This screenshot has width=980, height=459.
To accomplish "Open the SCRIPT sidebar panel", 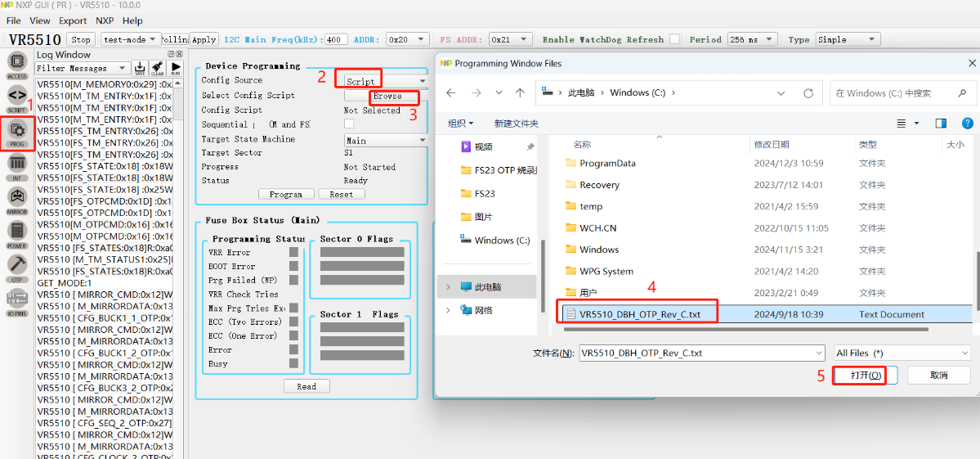I will (17, 97).
